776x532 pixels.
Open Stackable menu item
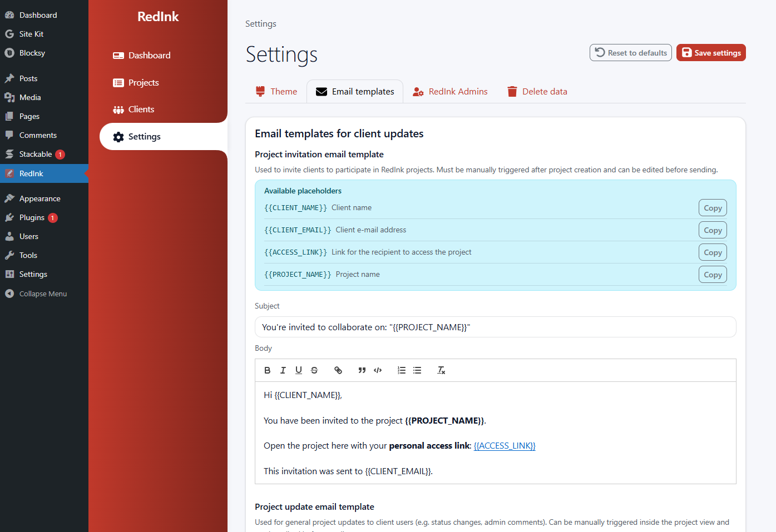[44, 154]
